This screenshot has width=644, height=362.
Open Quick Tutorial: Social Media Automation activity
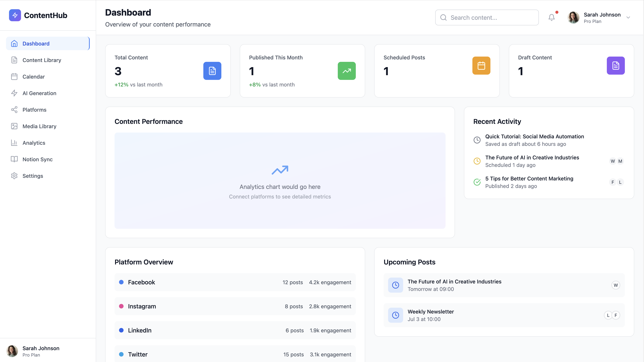coord(535,136)
